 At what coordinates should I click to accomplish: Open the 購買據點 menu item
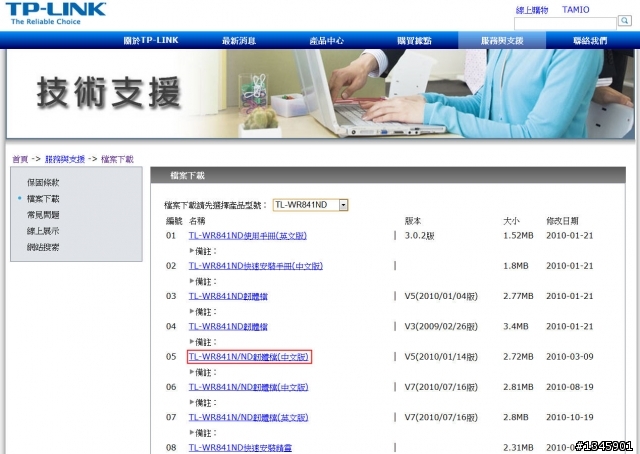(x=414, y=40)
